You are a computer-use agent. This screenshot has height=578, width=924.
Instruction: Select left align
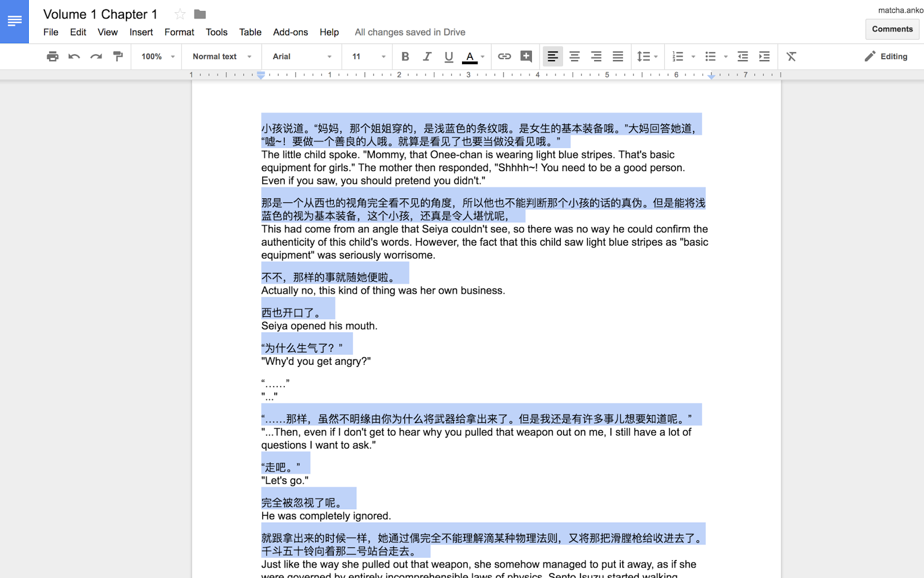click(x=553, y=56)
